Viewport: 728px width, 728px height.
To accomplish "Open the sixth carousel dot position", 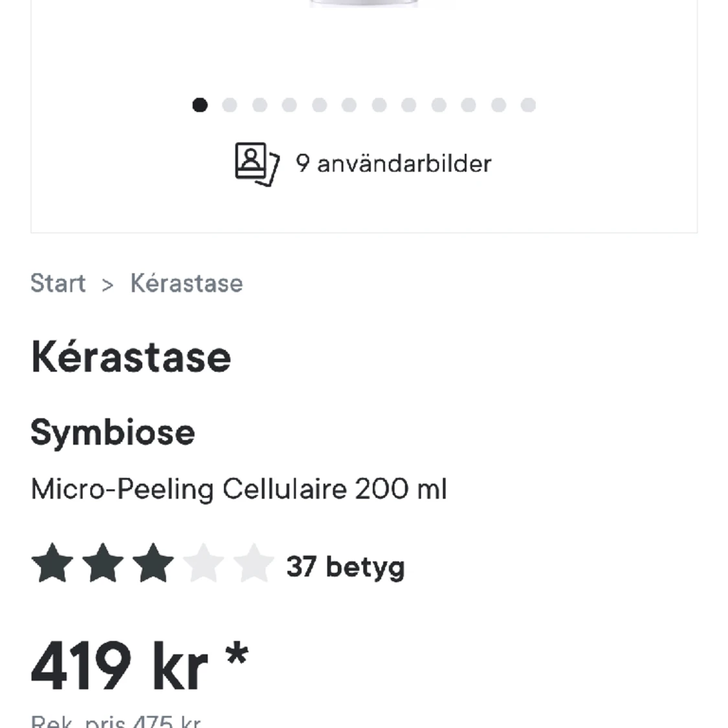I will tap(350, 105).
